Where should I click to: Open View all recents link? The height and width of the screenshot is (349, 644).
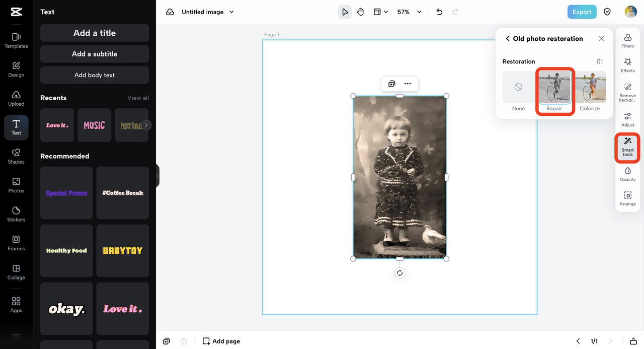click(138, 98)
